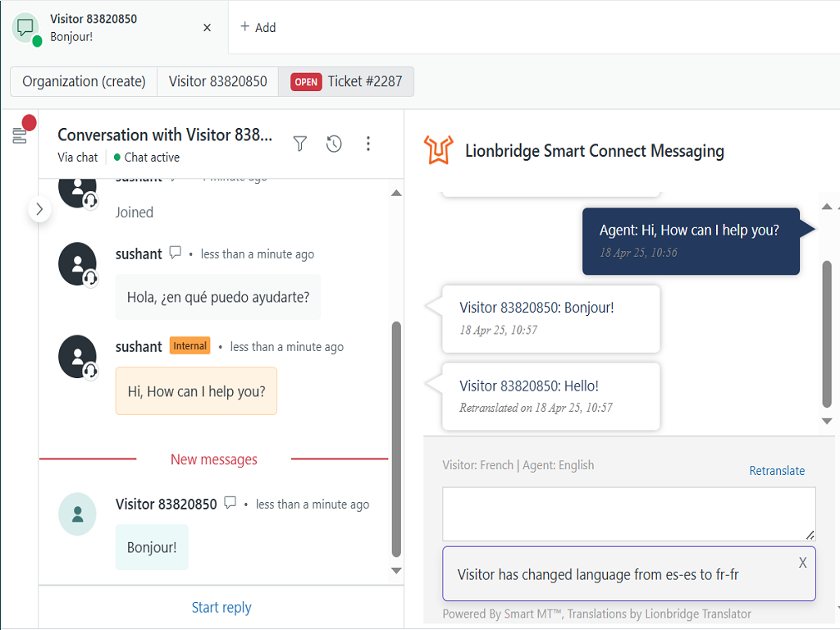Click the conversation panel scrollbar down arrow
This screenshot has width=840, height=630.
[x=396, y=570]
